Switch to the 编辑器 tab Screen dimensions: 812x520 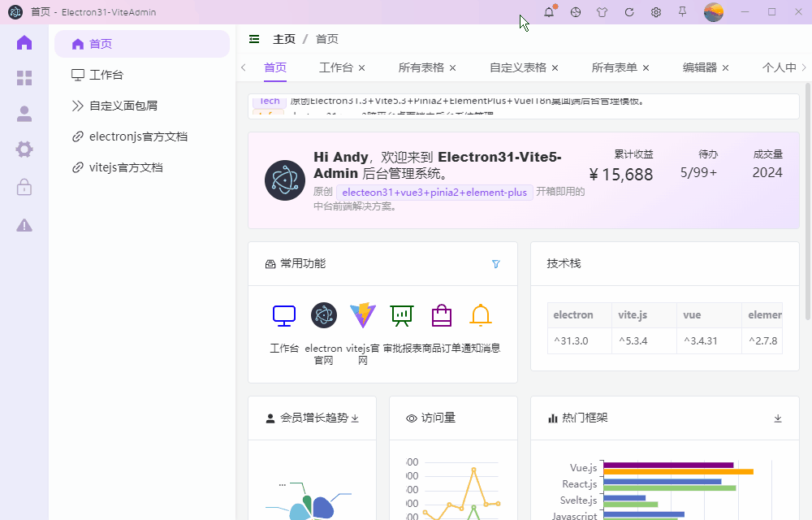tap(700, 67)
